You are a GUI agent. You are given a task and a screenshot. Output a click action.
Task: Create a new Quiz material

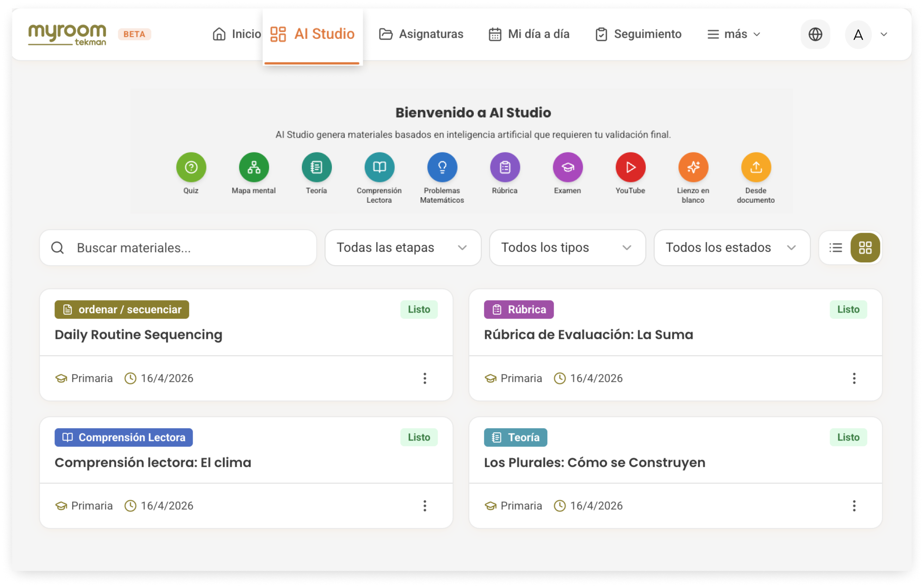tap(191, 167)
